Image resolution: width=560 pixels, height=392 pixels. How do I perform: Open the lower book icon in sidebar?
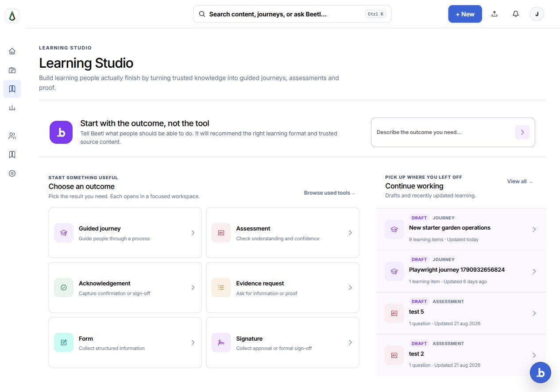tap(12, 154)
